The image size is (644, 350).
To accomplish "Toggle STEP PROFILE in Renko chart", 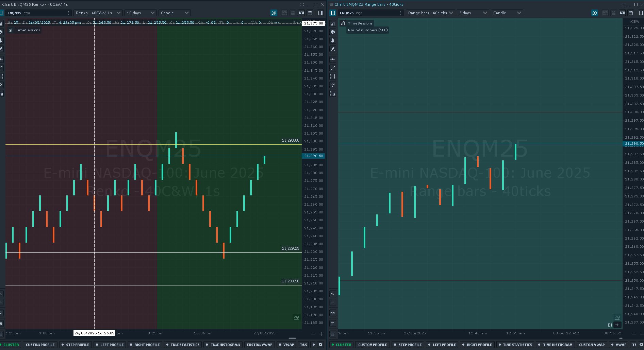I will 75,345.
